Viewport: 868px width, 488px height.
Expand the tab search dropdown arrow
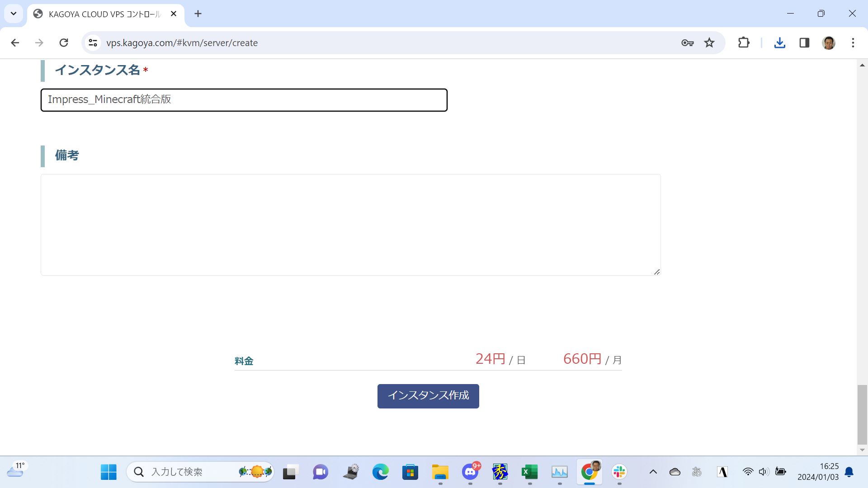pyautogui.click(x=14, y=14)
